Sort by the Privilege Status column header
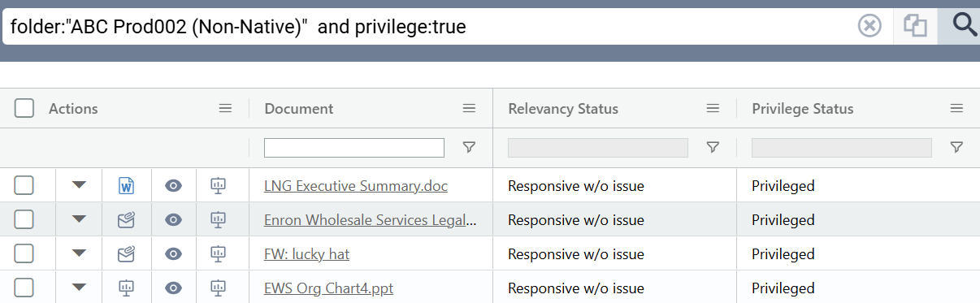Screen dimensions: 980x303 point(803,109)
